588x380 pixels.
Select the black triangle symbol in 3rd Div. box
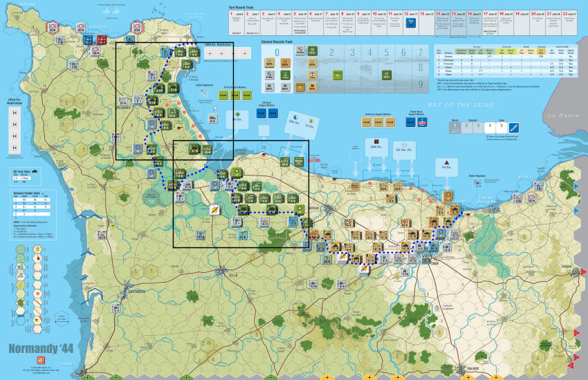(x=446, y=162)
